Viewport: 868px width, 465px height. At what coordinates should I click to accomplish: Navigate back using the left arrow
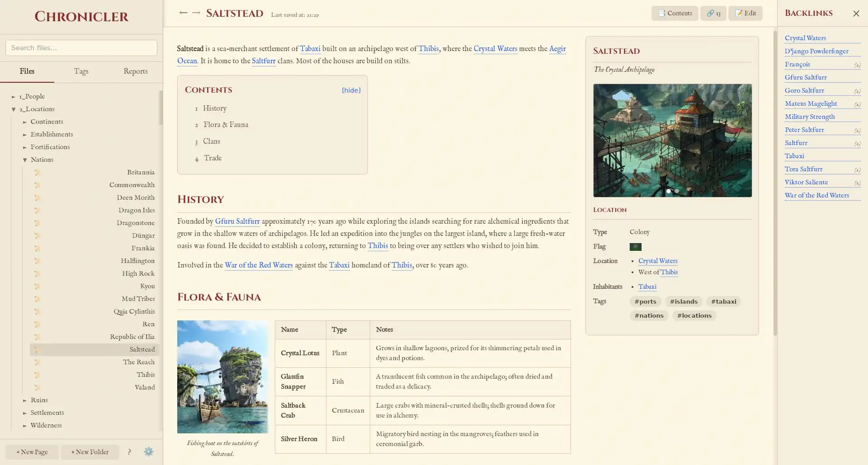click(184, 13)
